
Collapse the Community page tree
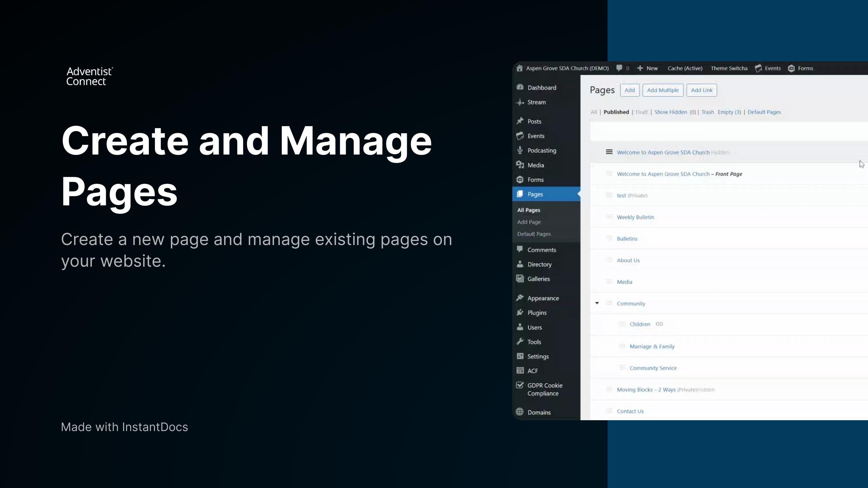coord(597,303)
